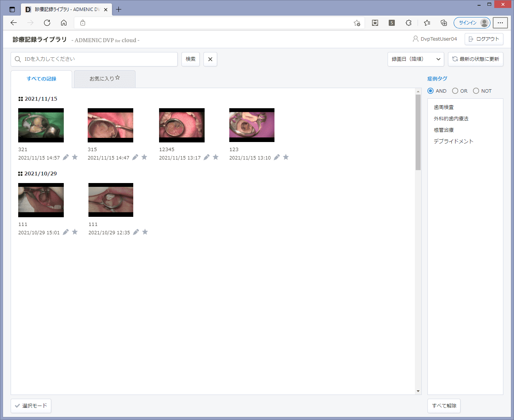Select the OR tag filter option

coord(455,91)
